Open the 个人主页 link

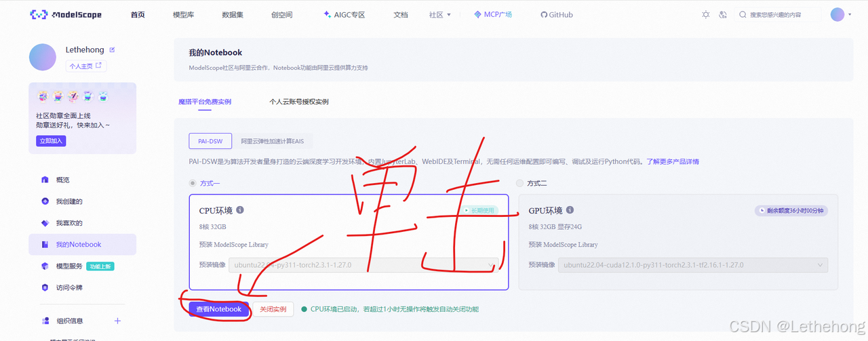point(86,66)
